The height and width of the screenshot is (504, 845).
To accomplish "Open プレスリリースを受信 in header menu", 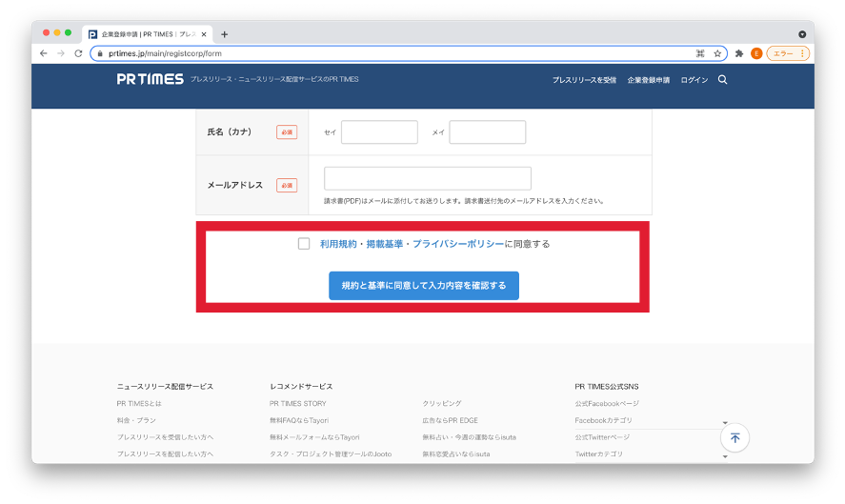I will point(584,80).
